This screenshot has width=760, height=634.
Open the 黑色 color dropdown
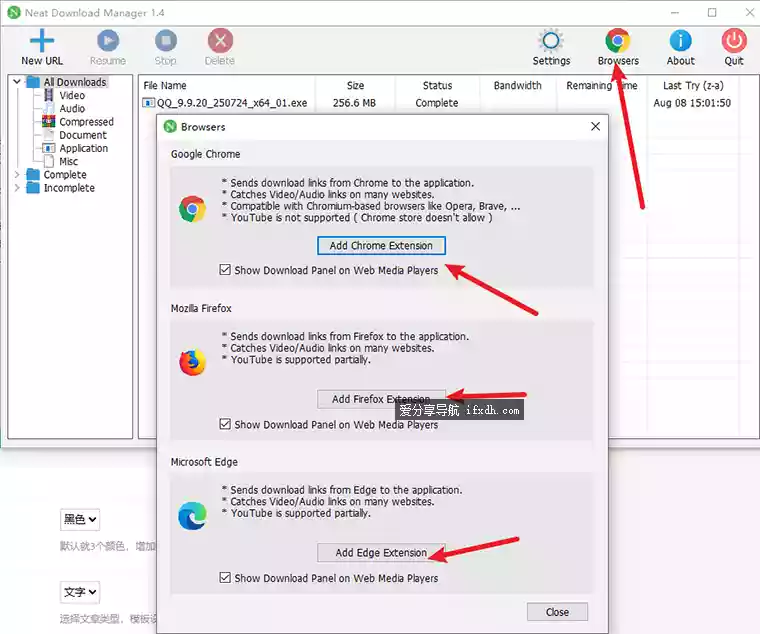point(80,519)
